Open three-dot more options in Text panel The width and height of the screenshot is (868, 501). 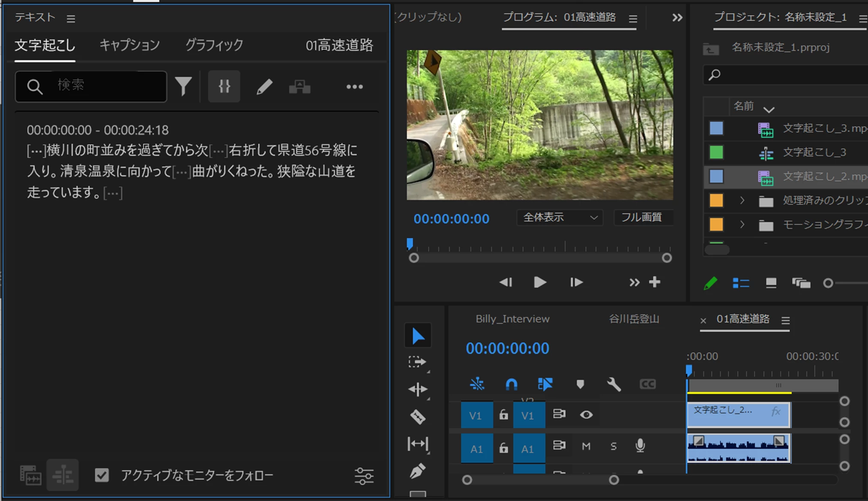[x=354, y=87]
